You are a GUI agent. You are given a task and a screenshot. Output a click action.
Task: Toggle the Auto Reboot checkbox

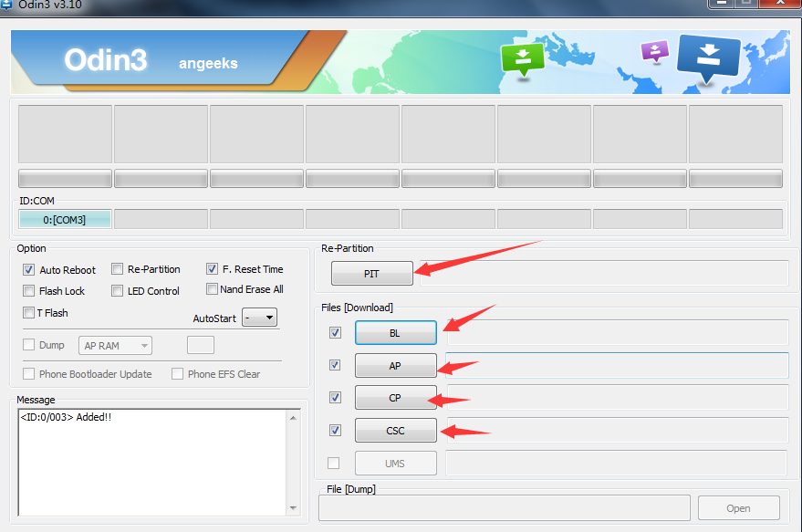28,269
